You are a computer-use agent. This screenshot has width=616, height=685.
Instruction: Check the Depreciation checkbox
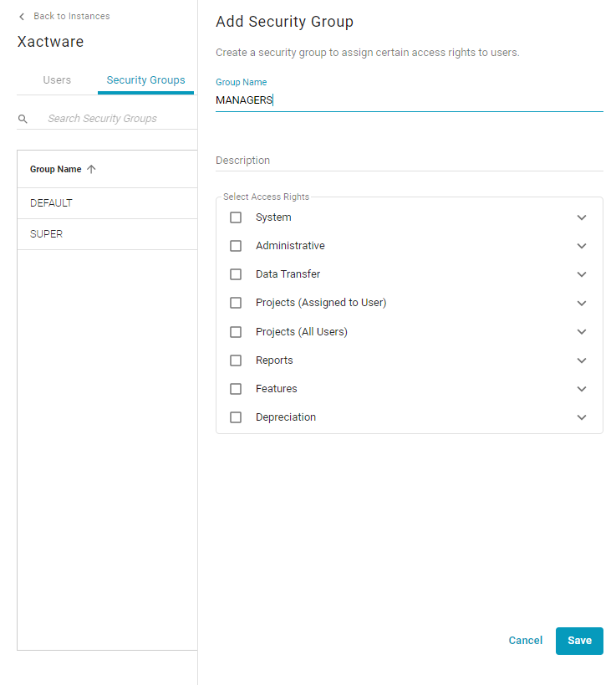[236, 417]
